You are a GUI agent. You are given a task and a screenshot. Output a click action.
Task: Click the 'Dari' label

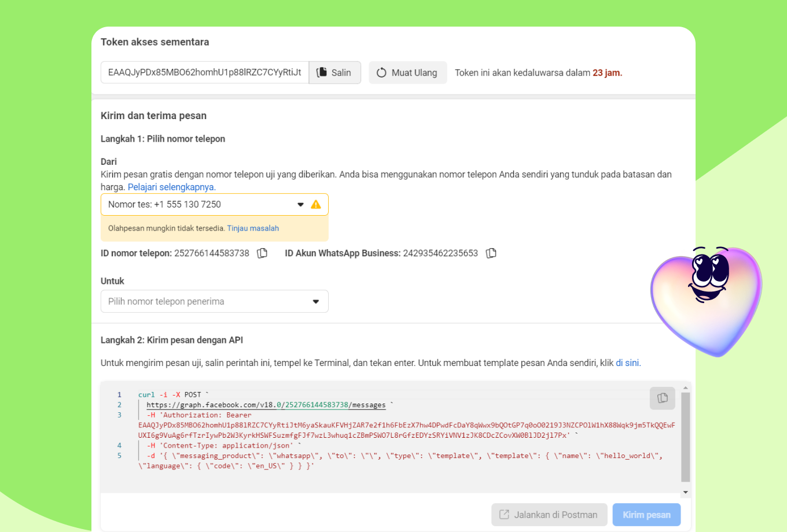[x=109, y=161]
